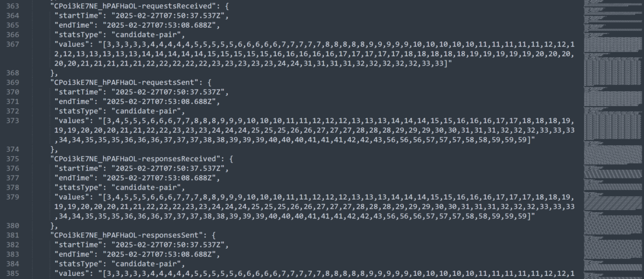Jump to a location using the code minimap
This screenshot has height=279, width=644.
tap(613, 140)
